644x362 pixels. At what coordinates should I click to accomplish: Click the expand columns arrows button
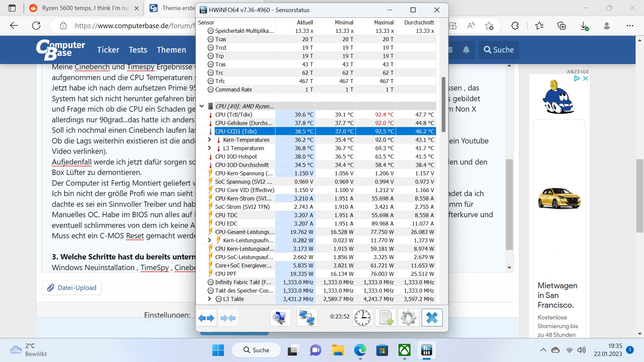click(206, 318)
